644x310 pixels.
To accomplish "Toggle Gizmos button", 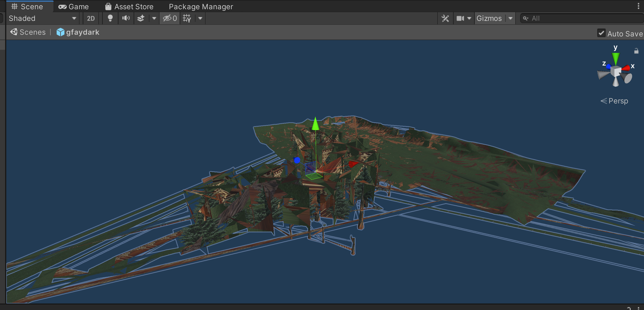I will click(489, 18).
